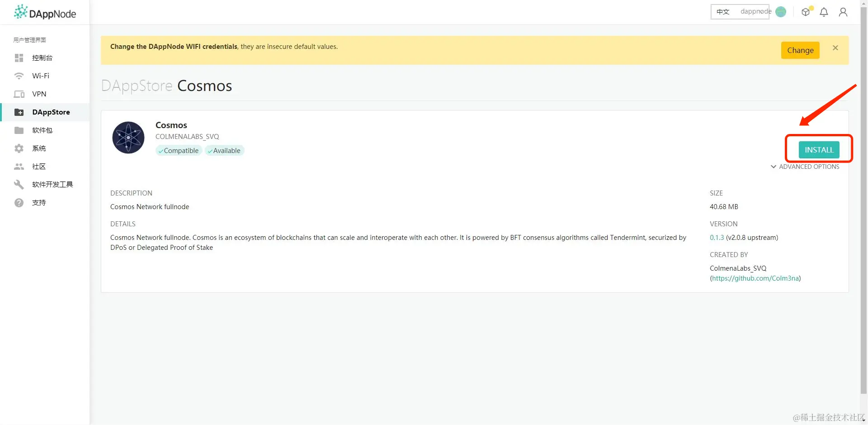
Task: Click the gear icon beside 系统
Action: pos(19,148)
